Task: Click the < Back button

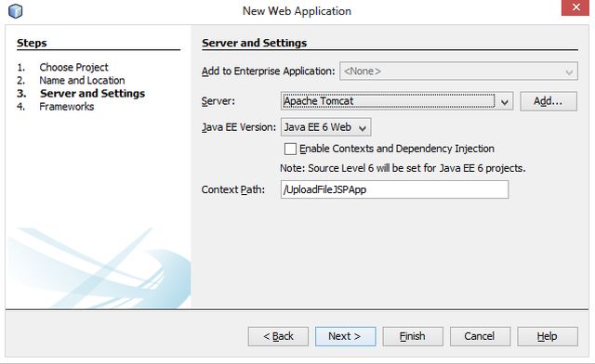Action: [x=278, y=336]
